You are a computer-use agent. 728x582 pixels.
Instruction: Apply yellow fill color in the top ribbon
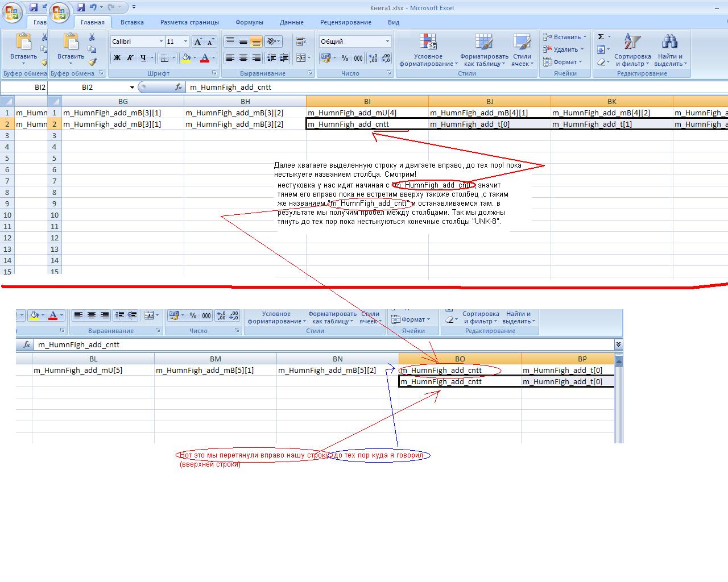coord(186,57)
